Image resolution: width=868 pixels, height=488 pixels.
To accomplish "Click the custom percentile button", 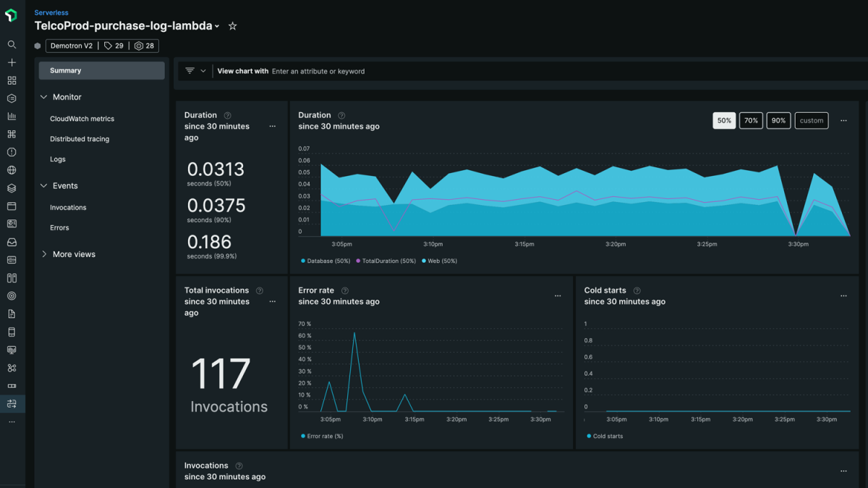I will click(811, 121).
